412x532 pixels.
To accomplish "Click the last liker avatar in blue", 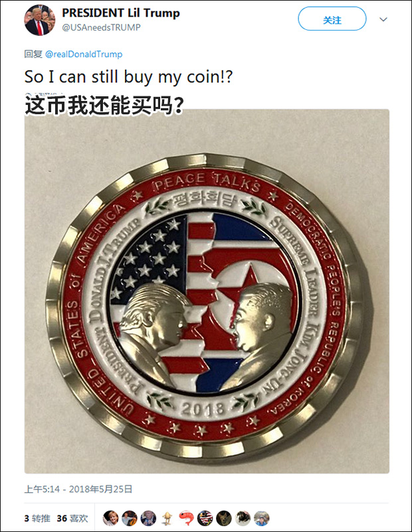I will click(262, 518).
